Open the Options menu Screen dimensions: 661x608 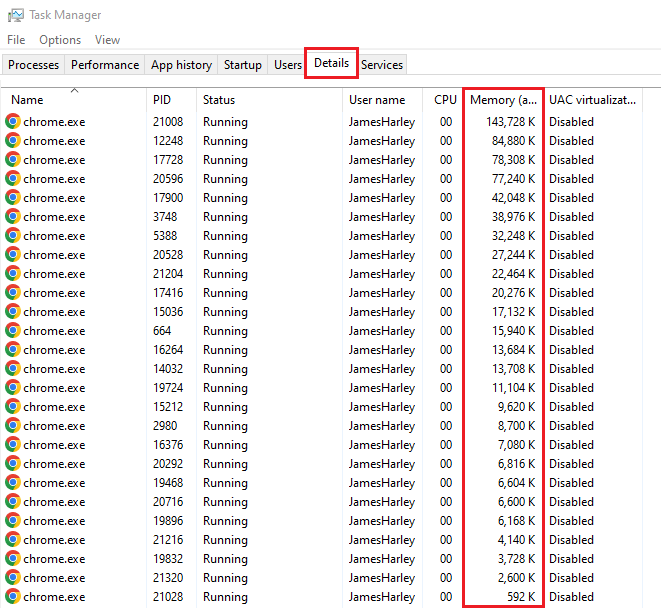(x=60, y=40)
